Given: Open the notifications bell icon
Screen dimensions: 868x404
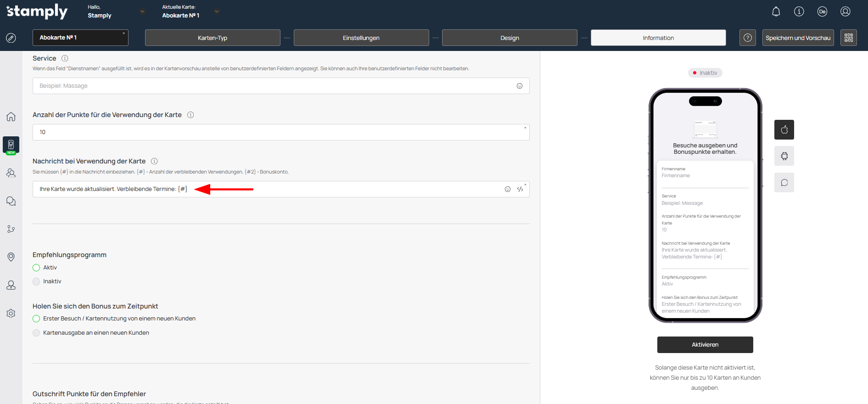Looking at the screenshot, I should coord(776,11).
